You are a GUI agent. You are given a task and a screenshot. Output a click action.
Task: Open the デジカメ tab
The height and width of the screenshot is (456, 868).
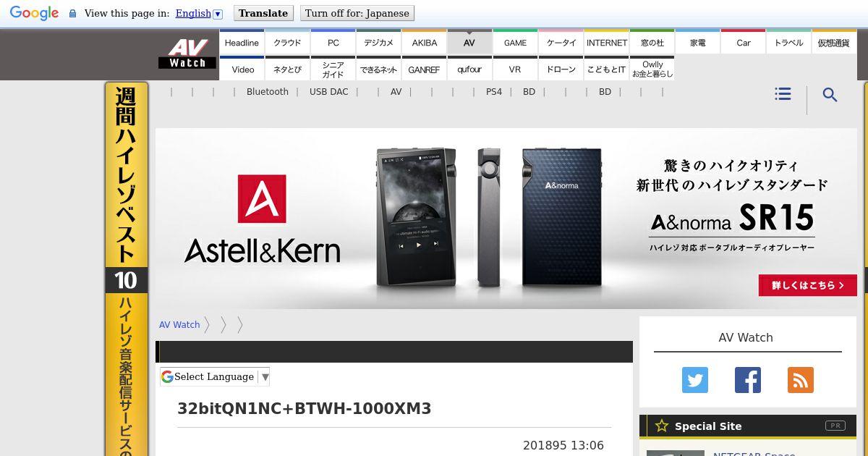[379, 43]
